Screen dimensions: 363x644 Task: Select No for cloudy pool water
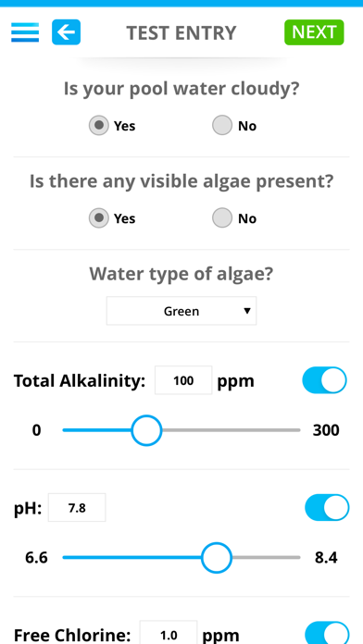(x=222, y=125)
